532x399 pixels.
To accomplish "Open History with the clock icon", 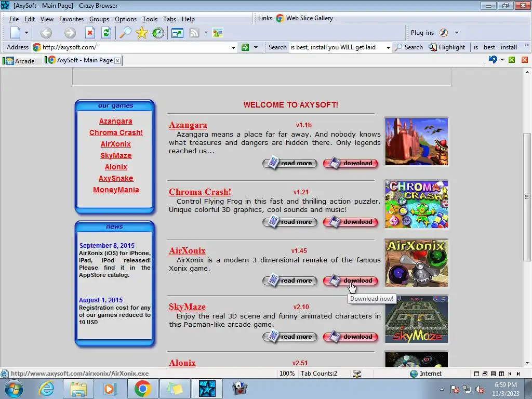I will pyautogui.click(x=158, y=33).
